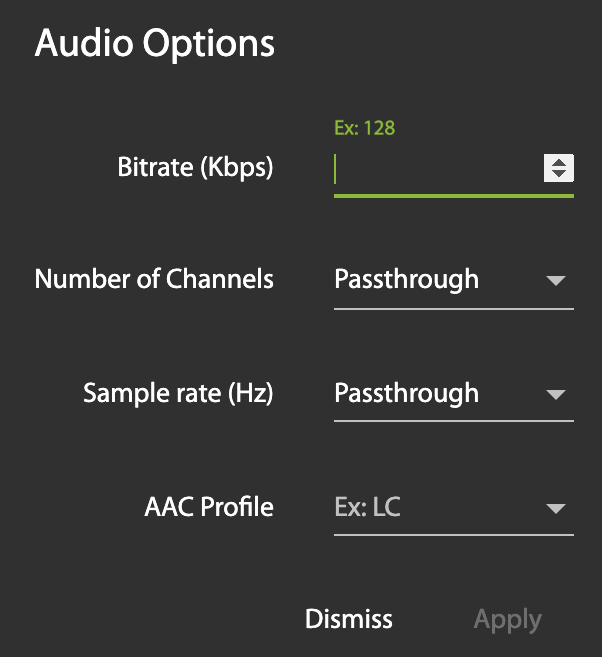
Task: Click the Sample rate dropdown arrow
Action: (557, 395)
